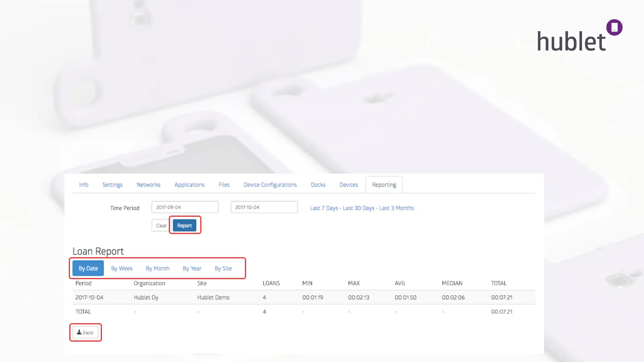
Task: Open the Info tab
Action: pos(84,185)
